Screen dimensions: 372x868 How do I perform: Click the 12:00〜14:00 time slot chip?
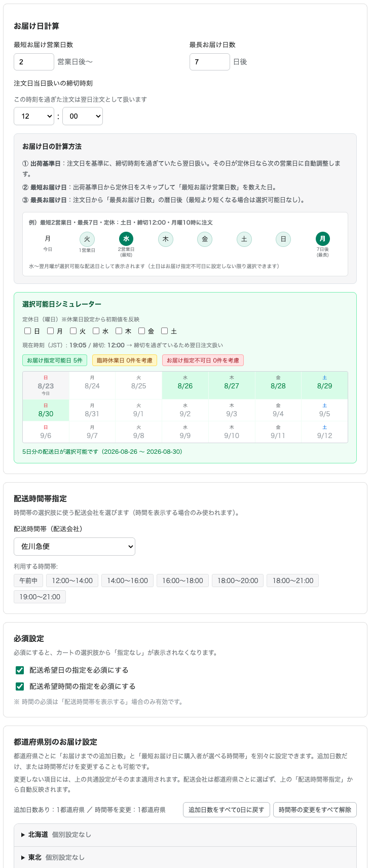pyautogui.click(x=72, y=581)
